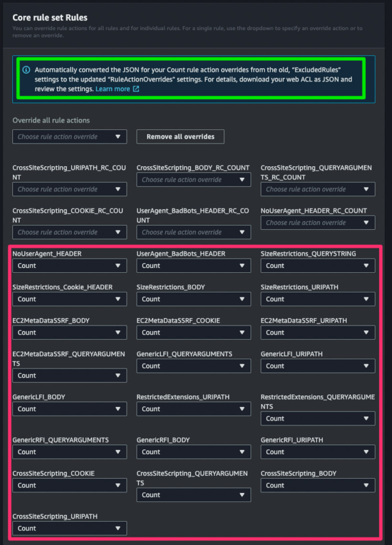Viewport: 392px width, 545px height.
Task: Click the arrow on the SizeRestrictions_URIPATH dropdown
Action: click(x=367, y=299)
